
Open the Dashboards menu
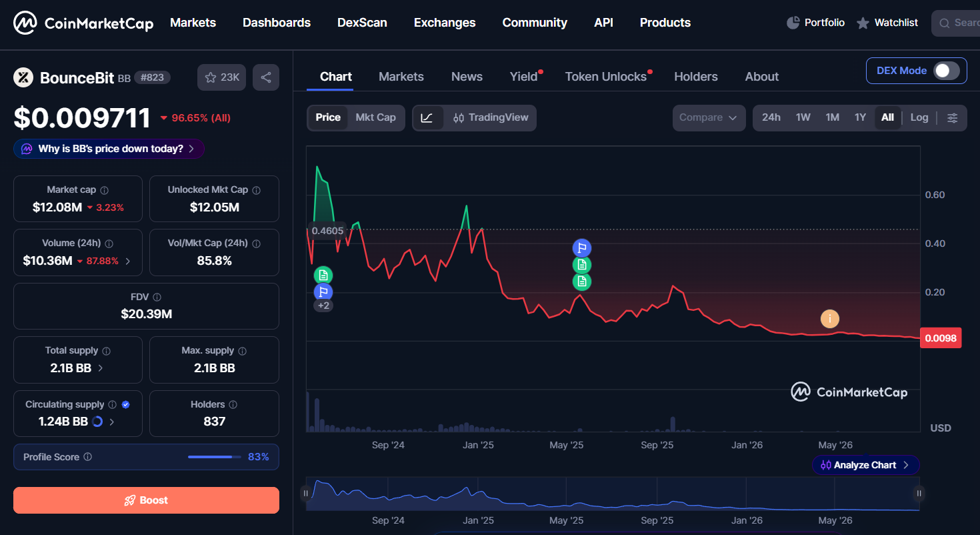277,23
